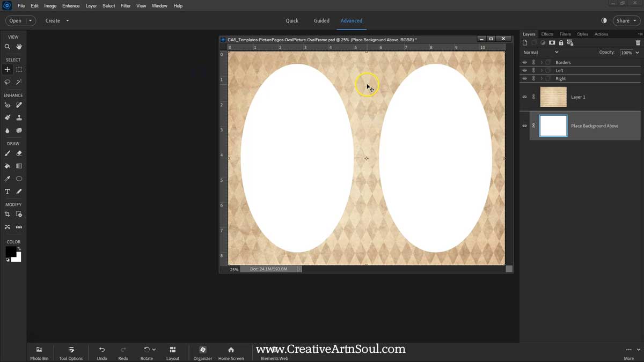Expand the Left layer group
This screenshot has height=362, width=644.
coord(541,71)
